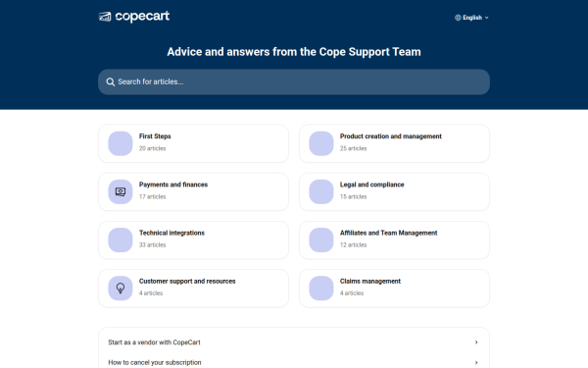Viewport: 588px width, 368px height.
Task: Open Affiliates and Team Management collection
Action: (394, 240)
